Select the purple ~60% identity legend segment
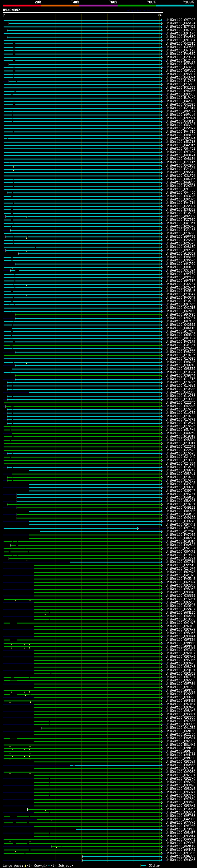Image resolution: width=197 pixels, height=868 pixels. 99,6
